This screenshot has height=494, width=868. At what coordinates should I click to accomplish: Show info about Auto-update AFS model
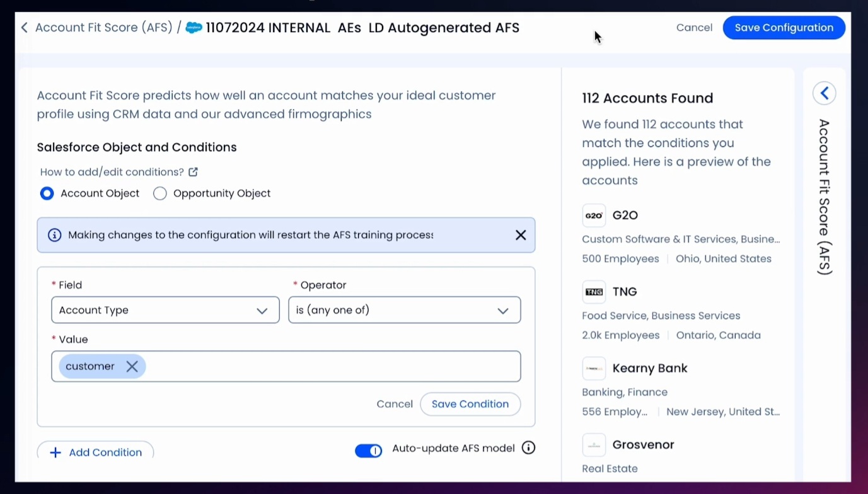529,448
